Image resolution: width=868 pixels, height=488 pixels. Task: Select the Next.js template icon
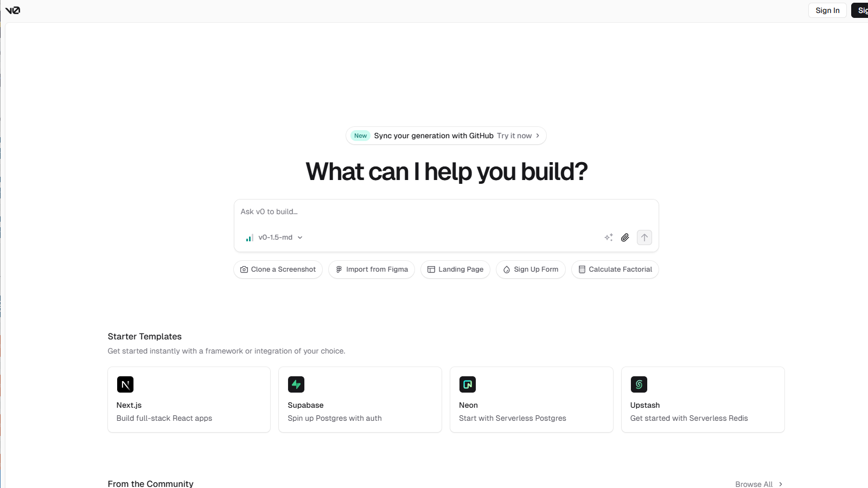pos(125,384)
